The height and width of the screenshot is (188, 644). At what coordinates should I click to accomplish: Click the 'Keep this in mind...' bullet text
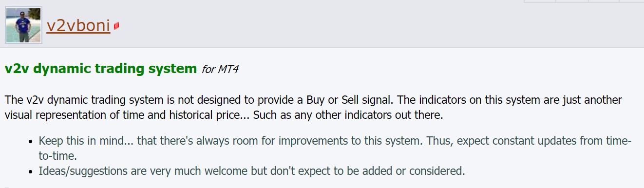point(336,149)
